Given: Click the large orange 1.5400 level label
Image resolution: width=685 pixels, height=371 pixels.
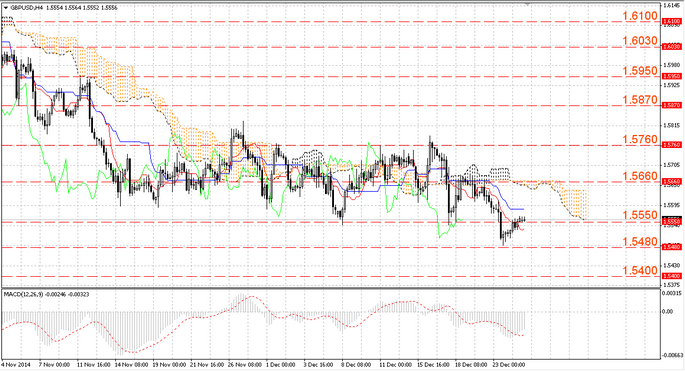Looking at the screenshot, I should (640, 270).
